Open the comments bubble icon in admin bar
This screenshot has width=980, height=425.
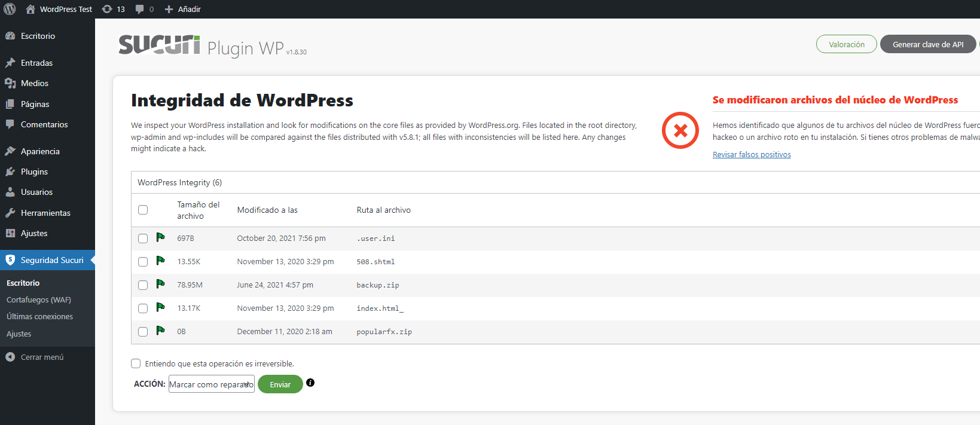(x=140, y=9)
